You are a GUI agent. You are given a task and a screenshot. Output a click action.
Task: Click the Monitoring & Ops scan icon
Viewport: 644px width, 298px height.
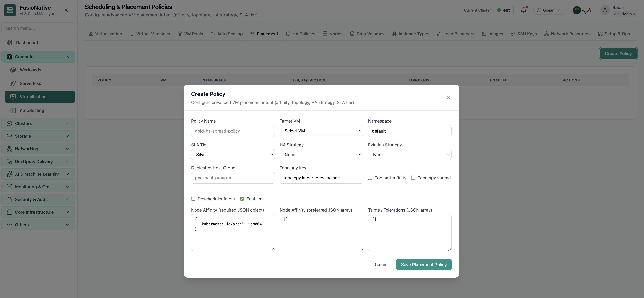[9, 187]
